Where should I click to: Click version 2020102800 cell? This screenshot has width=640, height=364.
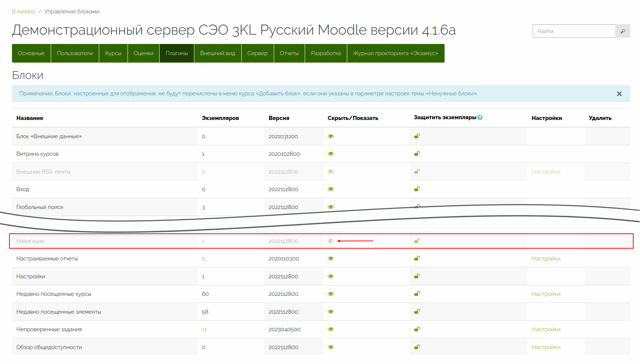click(x=284, y=154)
